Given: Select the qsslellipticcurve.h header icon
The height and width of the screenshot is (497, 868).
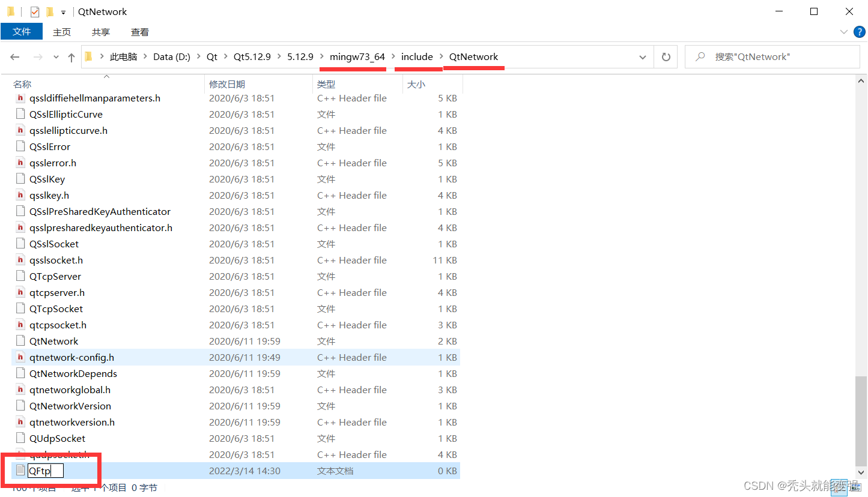Looking at the screenshot, I should (21, 131).
